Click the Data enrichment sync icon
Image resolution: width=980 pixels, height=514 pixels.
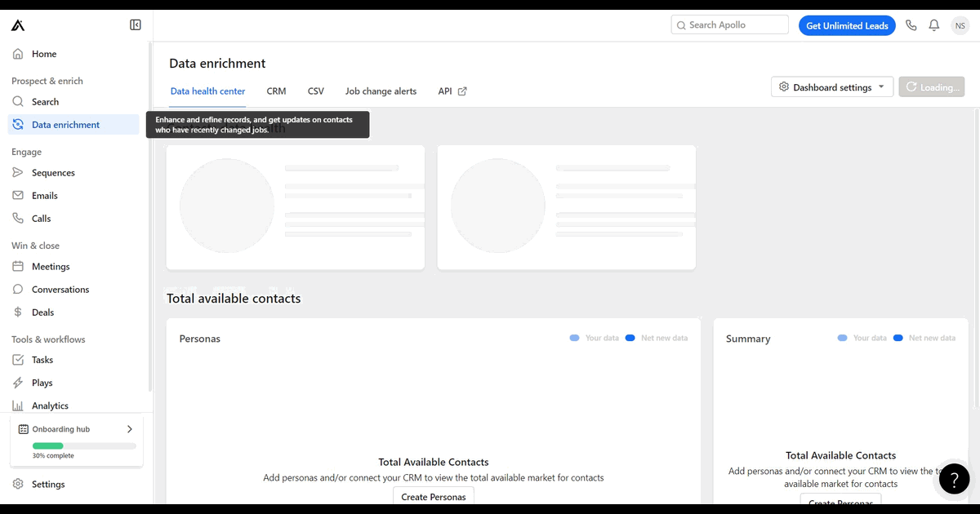(18, 125)
